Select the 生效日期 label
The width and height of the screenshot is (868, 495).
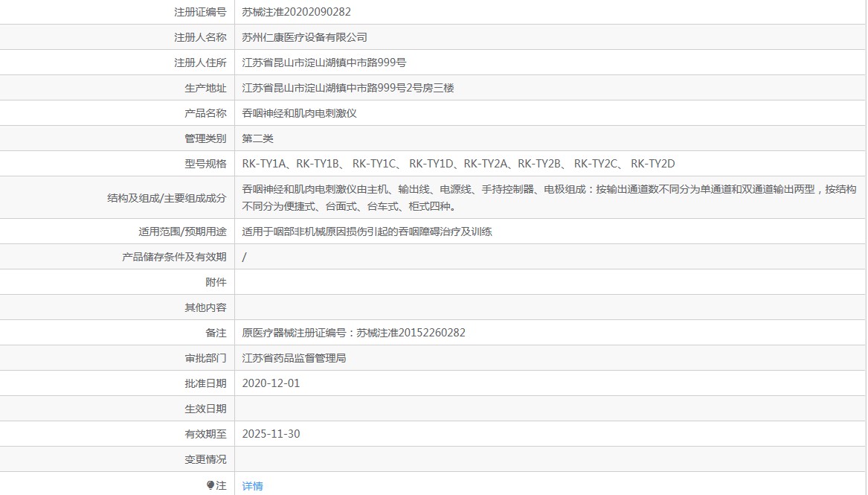tap(205, 409)
